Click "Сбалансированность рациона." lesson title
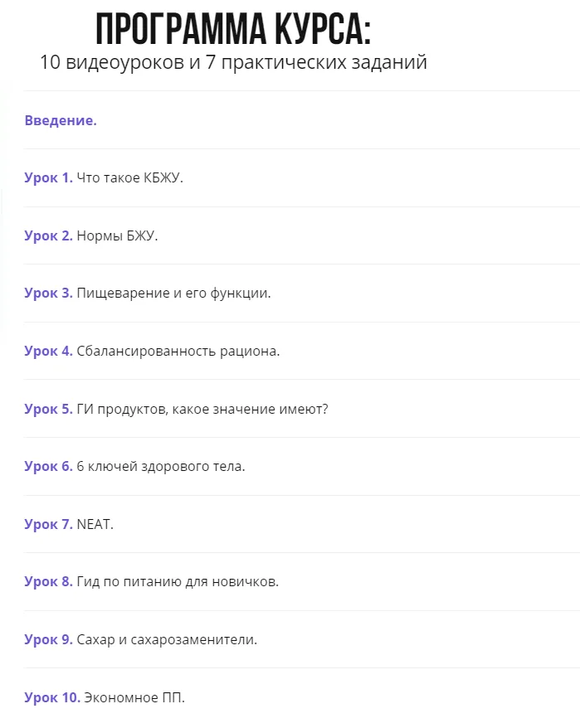Screen dimensions: 580x728 (x=178, y=351)
